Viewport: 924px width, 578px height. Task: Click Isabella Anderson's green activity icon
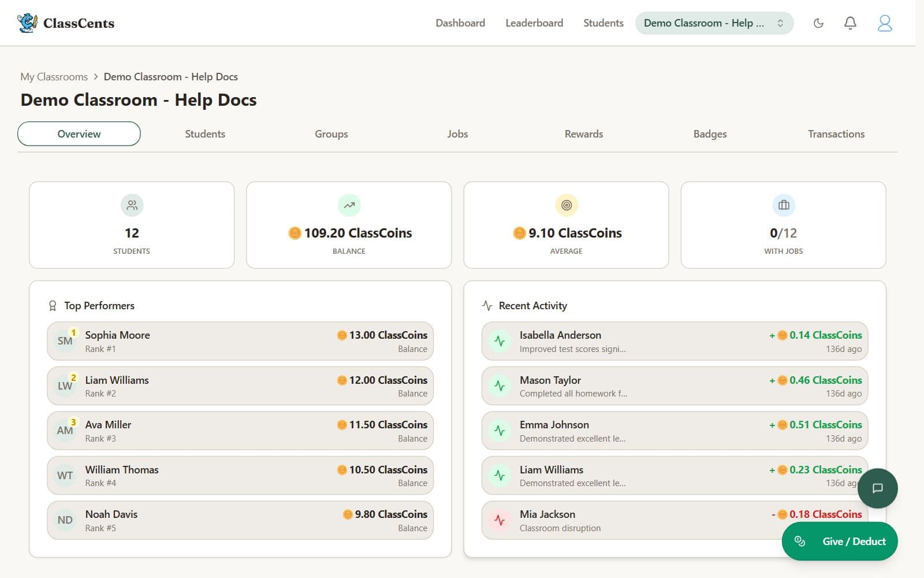(500, 341)
